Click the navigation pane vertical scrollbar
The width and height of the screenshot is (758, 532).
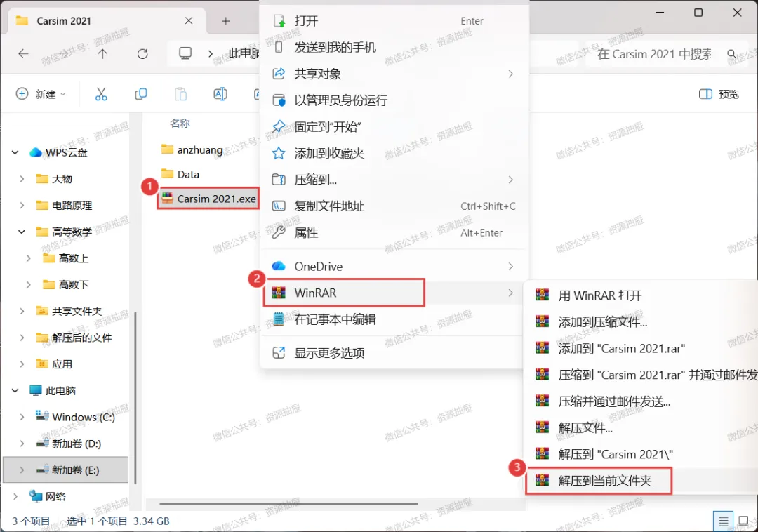(135, 397)
